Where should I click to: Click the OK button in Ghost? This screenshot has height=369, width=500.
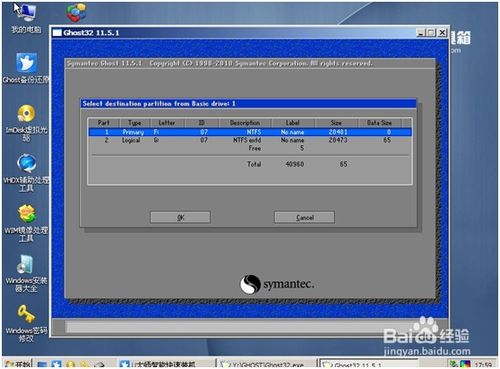click(x=180, y=217)
